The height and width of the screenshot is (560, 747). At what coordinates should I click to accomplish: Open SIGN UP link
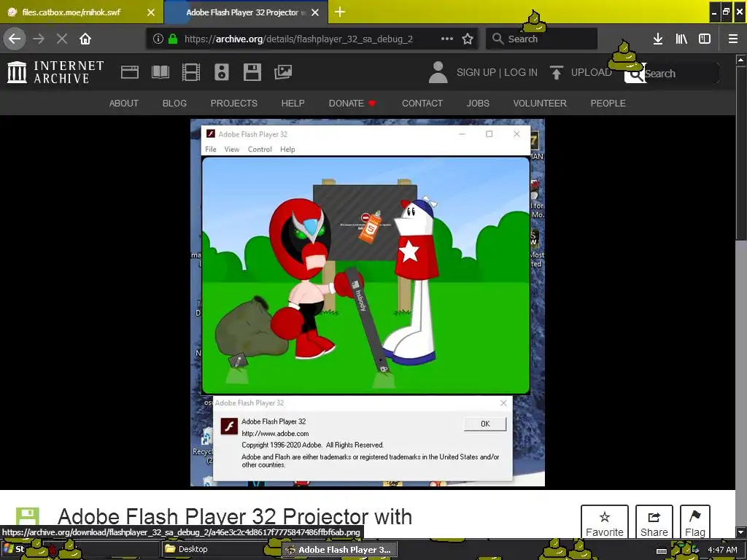click(476, 72)
